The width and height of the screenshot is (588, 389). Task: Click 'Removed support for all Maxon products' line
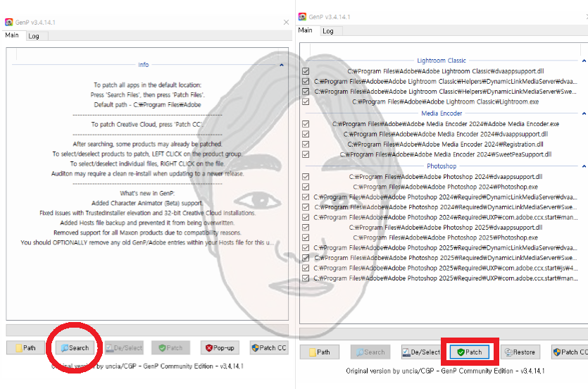pyautogui.click(x=147, y=233)
